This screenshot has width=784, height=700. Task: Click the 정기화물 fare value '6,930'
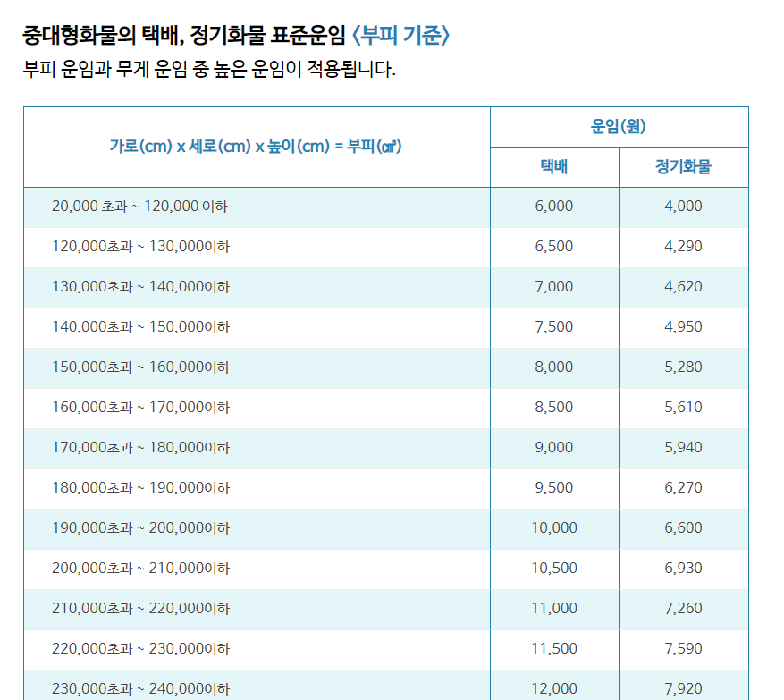tap(683, 569)
